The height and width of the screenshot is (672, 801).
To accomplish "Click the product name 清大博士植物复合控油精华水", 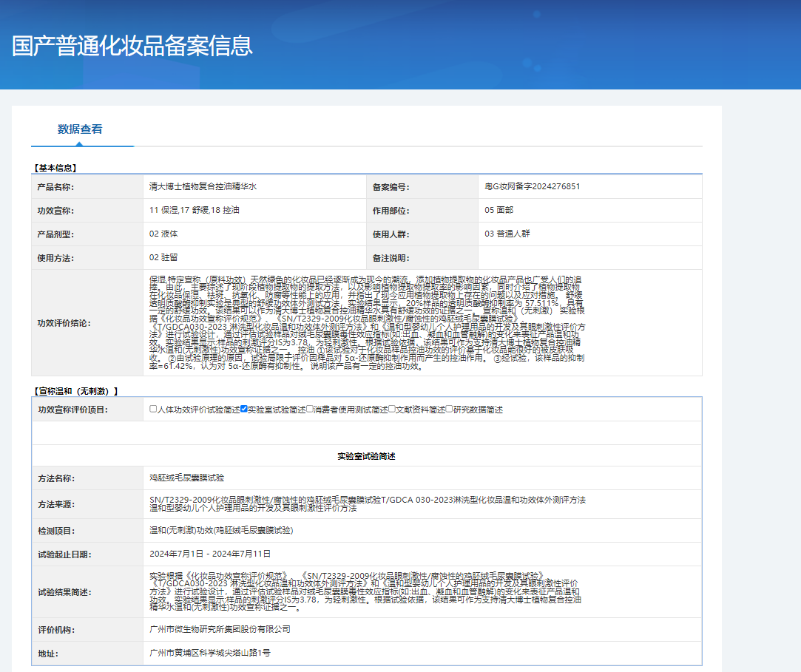I will [202, 186].
